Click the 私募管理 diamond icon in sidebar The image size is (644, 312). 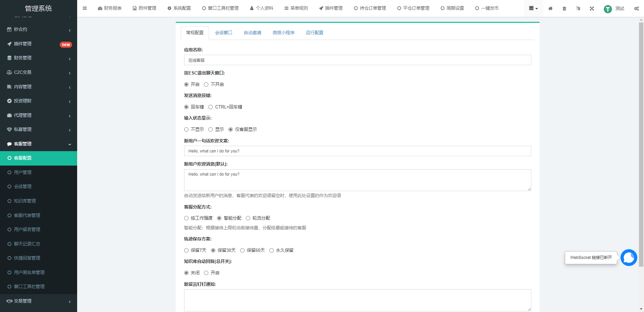(9, 130)
